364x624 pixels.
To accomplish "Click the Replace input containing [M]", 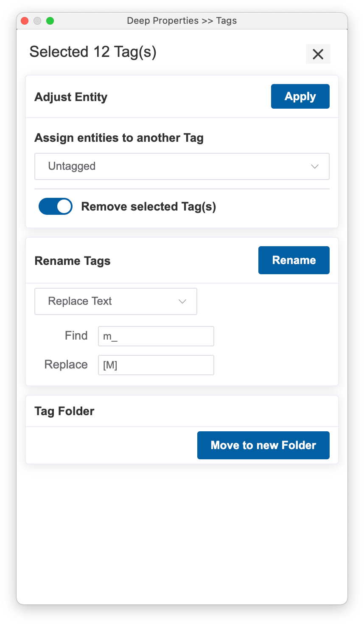I will 156,365.
